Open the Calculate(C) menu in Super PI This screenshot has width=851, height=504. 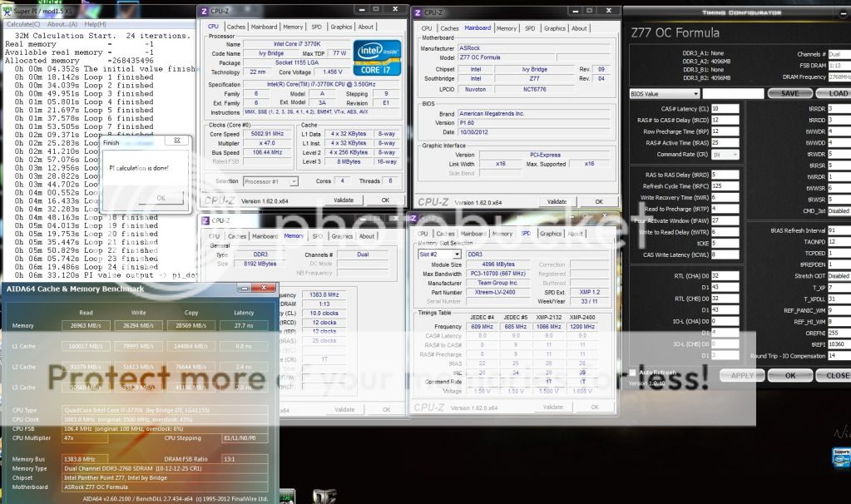[23, 24]
